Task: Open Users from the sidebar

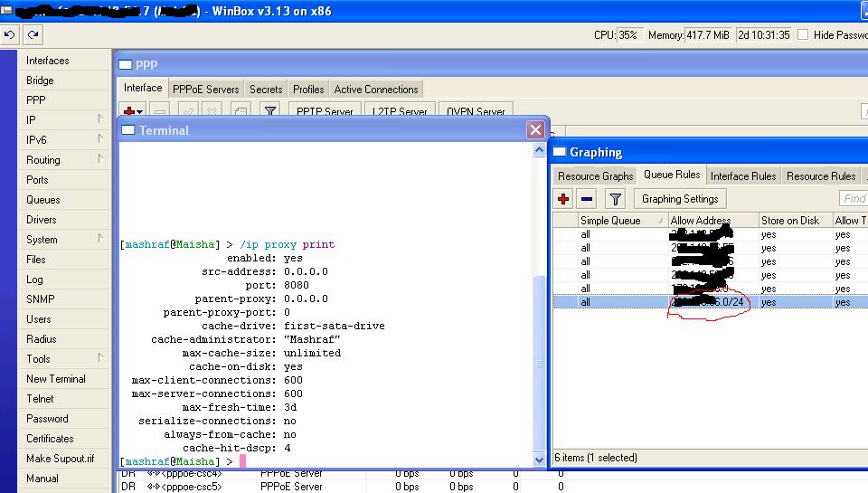Action: (39, 319)
